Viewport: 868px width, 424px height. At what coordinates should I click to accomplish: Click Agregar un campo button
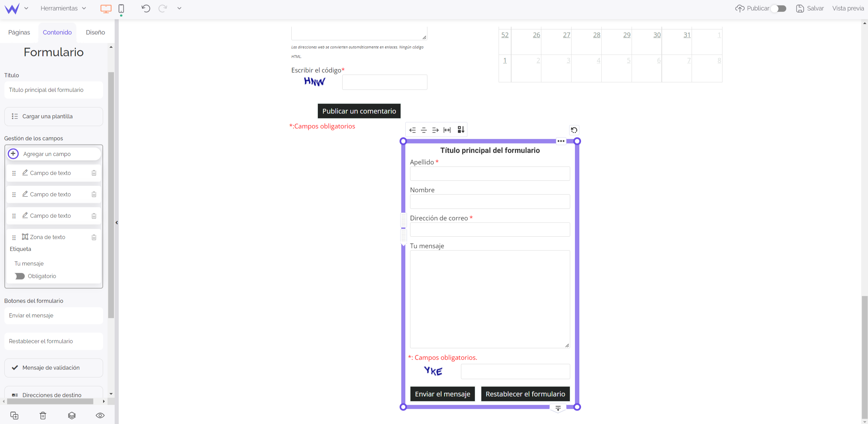[53, 154]
